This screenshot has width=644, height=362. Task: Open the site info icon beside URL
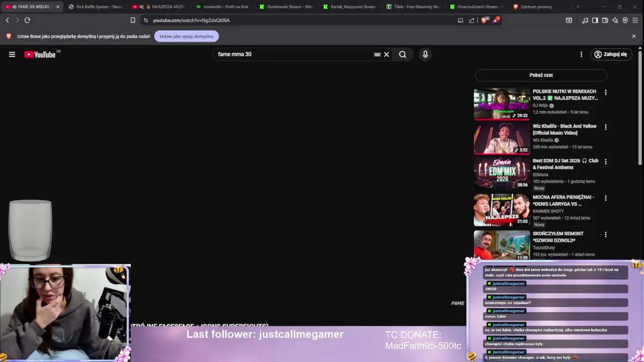coord(146,20)
